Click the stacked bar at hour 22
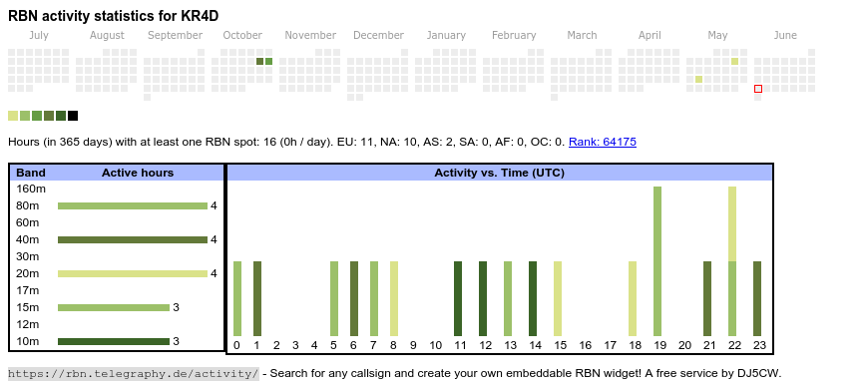This screenshot has width=868, height=389. (732, 261)
